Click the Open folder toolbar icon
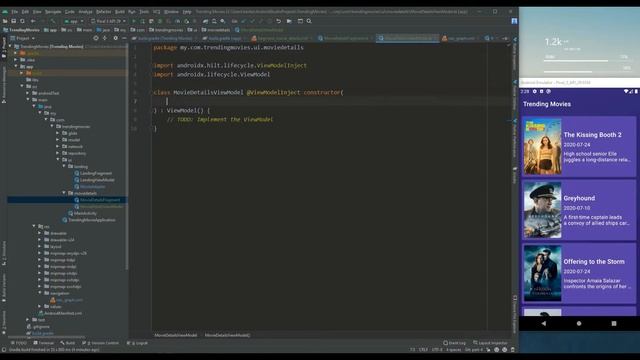The image size is (640, 360). point(5,21)
